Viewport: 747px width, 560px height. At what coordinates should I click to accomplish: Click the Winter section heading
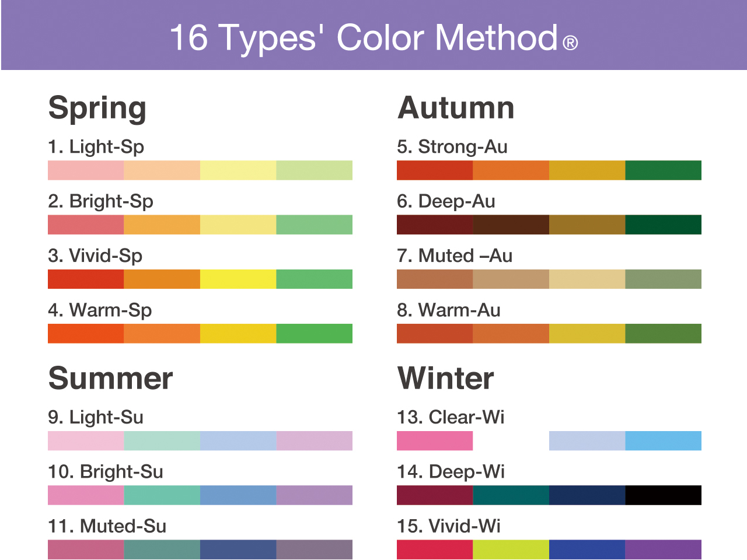click(445, 378)
